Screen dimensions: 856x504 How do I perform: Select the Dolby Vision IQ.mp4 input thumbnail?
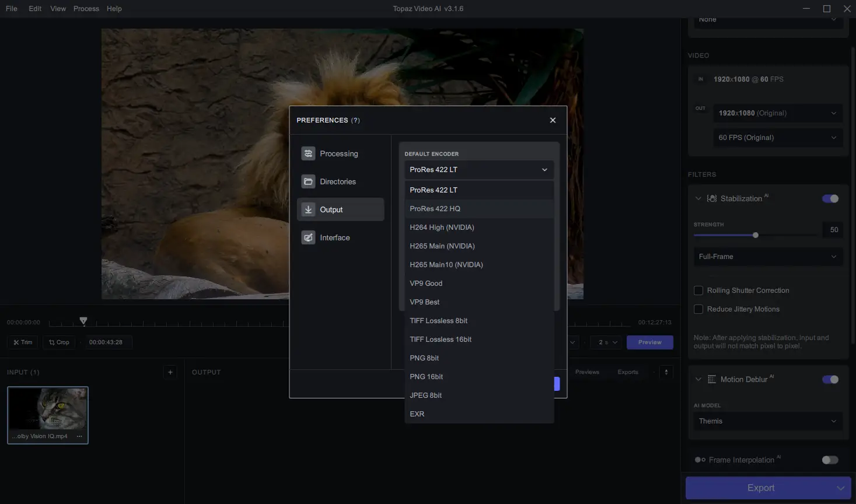48,415
